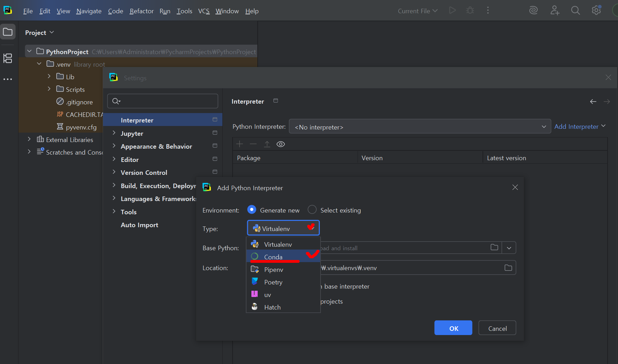Viewport: 618px width, 364px height.
Task: Click Install package plus icon
Action: (x=240, y=144)
